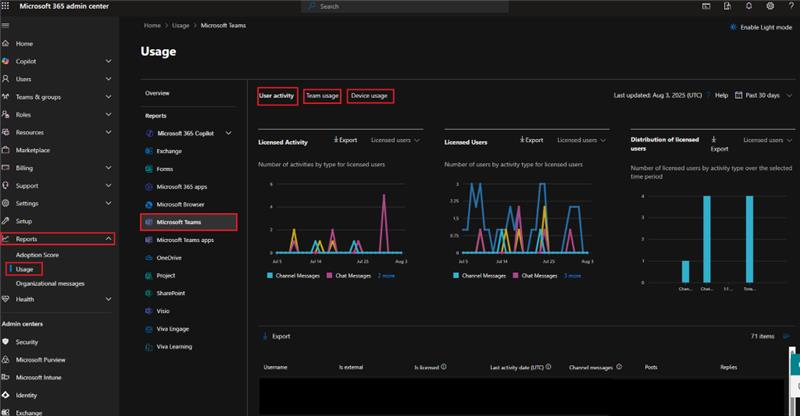800x416 pixels.
Task: Click the Teams & groups icon
Action: pos(6,96)
